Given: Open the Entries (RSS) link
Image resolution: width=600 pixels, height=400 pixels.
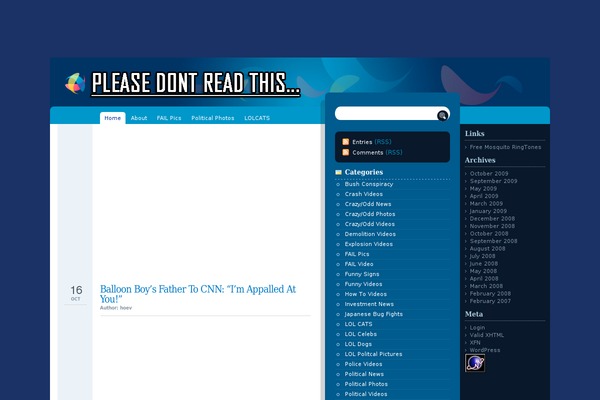Looking at the screenshot, I should (x=372, y=142).
